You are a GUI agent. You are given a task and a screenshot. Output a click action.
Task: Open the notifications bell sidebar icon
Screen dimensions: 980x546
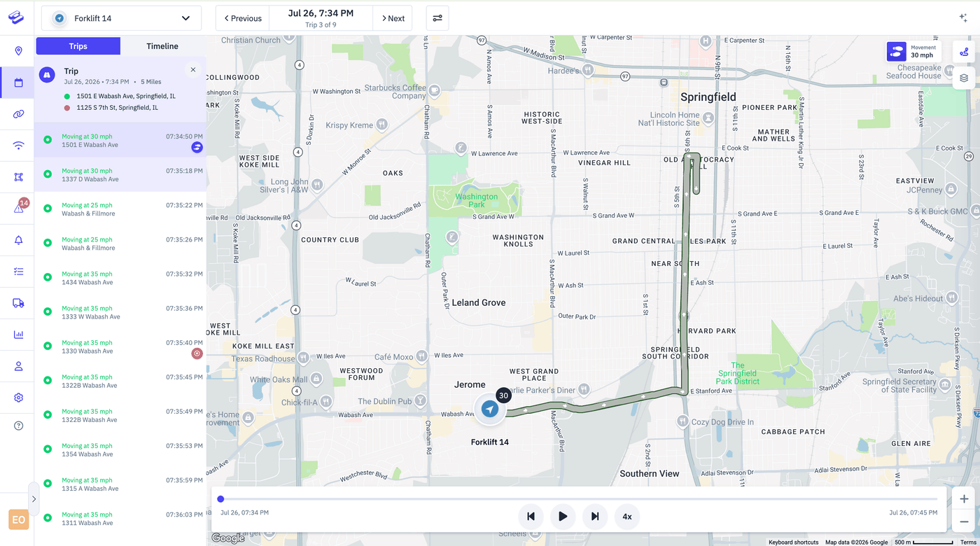[x=18, y=240]
